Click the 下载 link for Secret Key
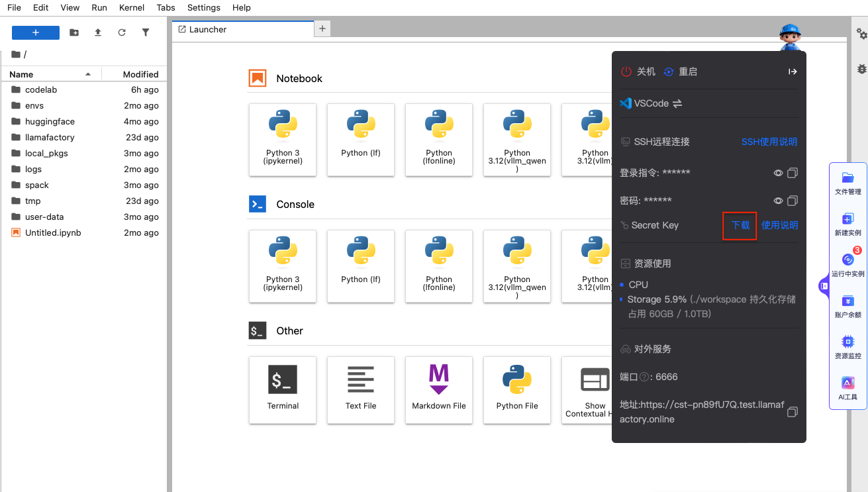The height and width of the screenshot is (492, 868). (x=740, y=225)
